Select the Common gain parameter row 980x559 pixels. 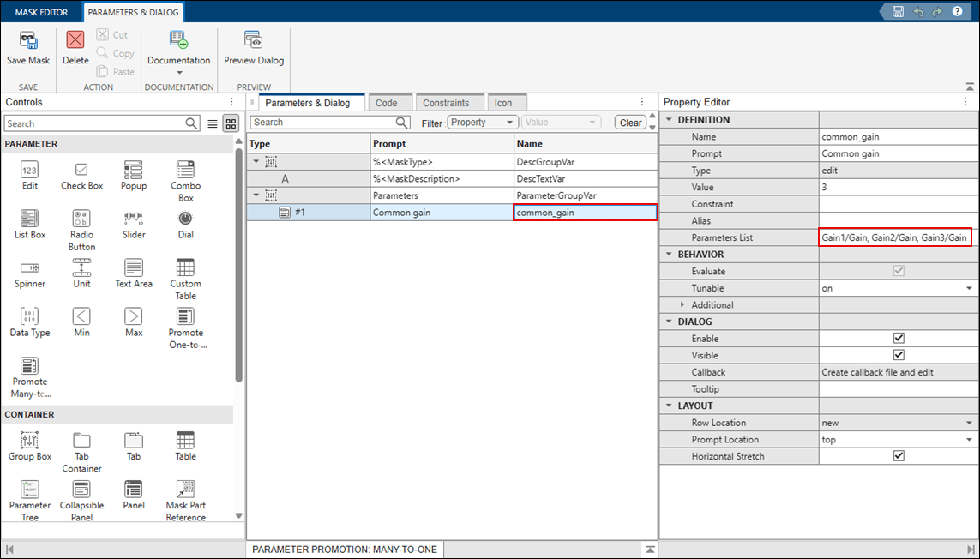(452, 213)
